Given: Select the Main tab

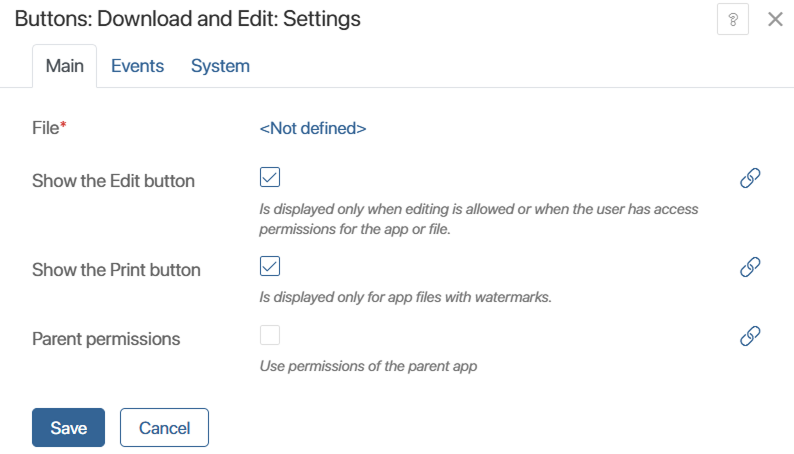Looking at the screenshot, I should point(64,66).
